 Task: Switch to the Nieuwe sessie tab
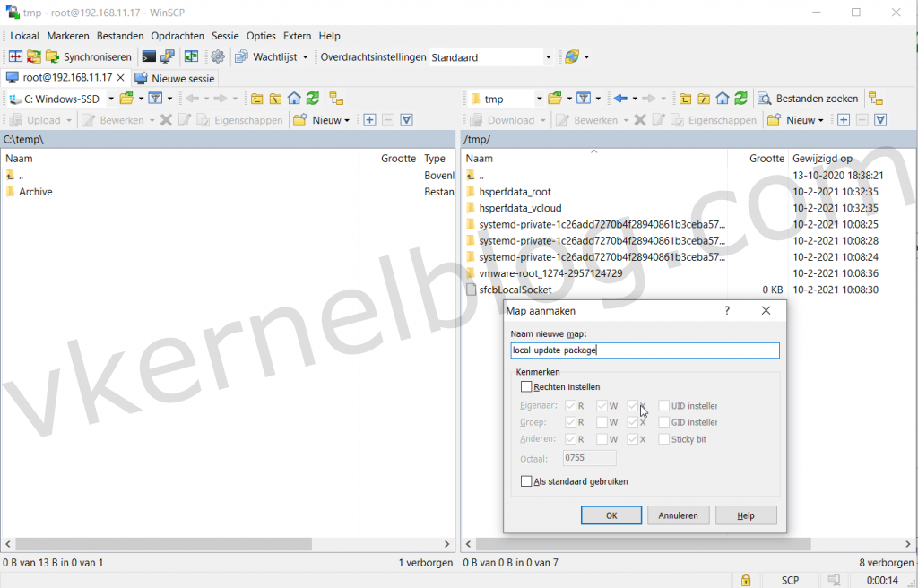tap(175, 78)
